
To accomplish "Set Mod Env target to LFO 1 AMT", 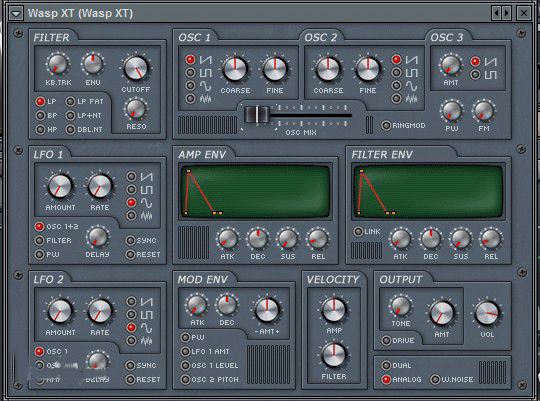I will click(186, 351).
